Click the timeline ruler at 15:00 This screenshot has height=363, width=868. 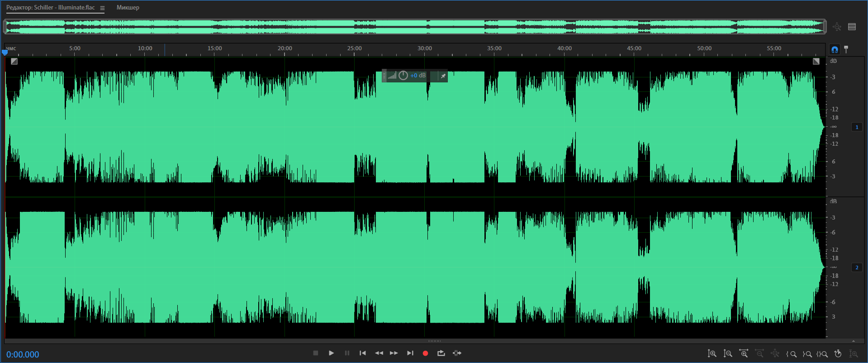215,48
